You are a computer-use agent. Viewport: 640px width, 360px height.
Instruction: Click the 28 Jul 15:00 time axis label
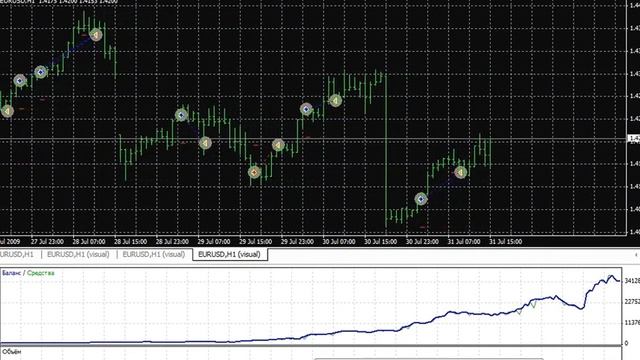130,242
